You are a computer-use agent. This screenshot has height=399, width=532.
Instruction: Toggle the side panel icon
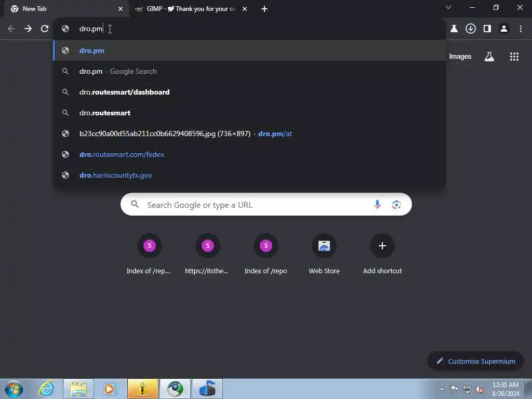point(487,29)
